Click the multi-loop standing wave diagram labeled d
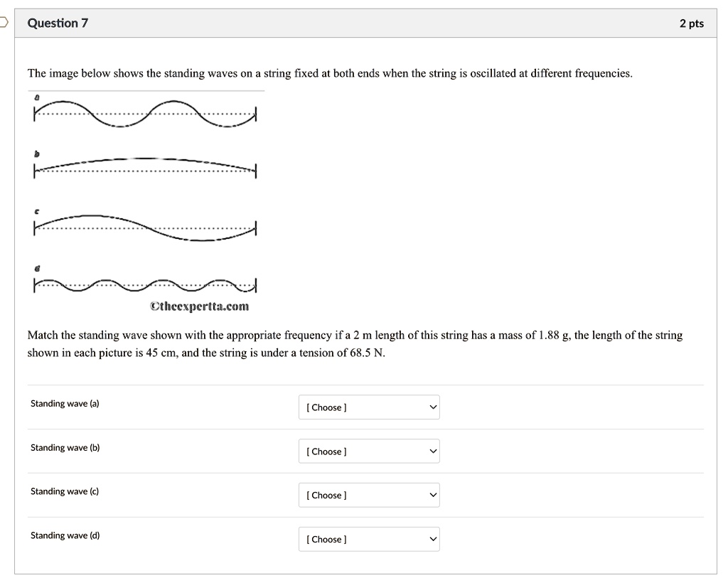Screen dimensions: 728x583 [145, 282]
